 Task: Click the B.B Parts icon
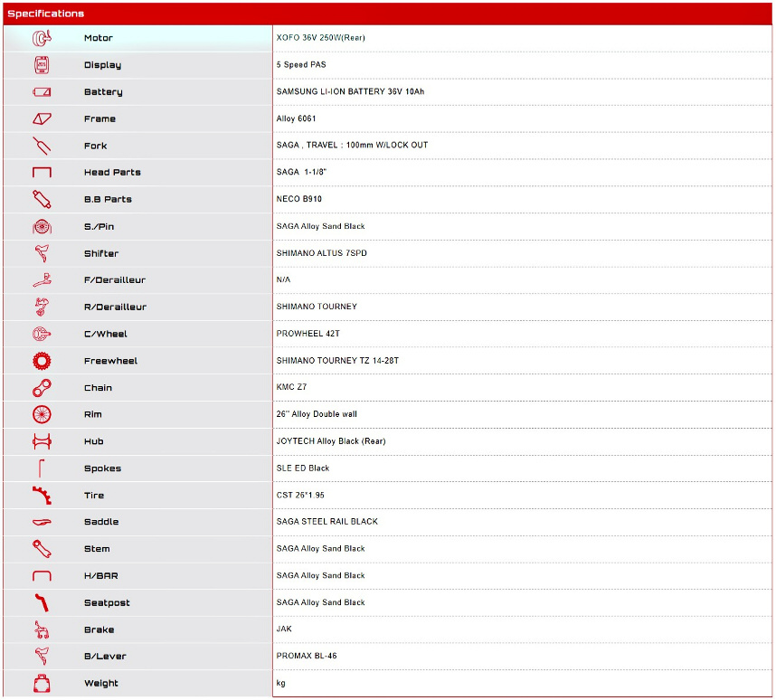tap(43, 200)
